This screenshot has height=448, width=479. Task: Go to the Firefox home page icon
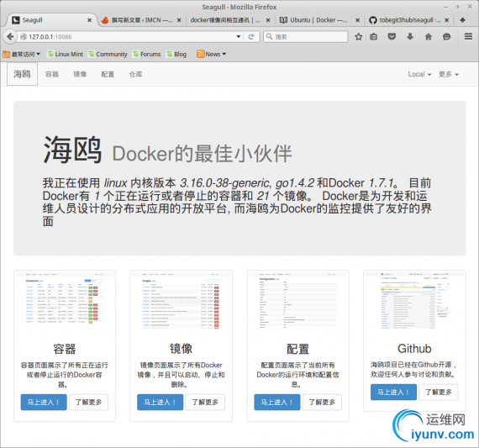coord(429,37)
